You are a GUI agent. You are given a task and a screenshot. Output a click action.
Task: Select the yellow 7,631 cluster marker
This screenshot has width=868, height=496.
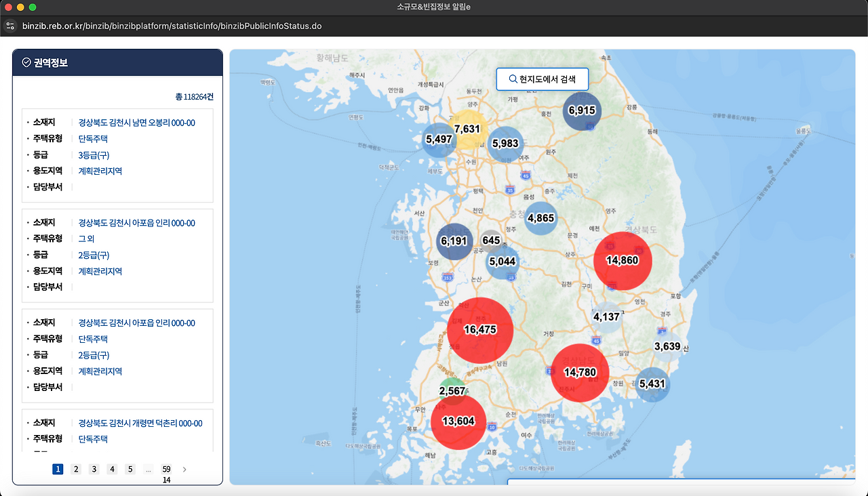click(x=467, y=129)
